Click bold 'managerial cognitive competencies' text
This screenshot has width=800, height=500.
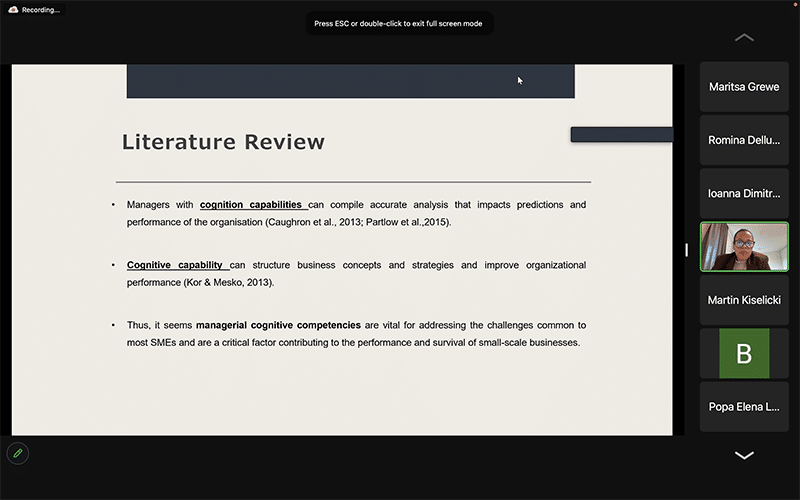pyautogui.click(x=278, y=325)
